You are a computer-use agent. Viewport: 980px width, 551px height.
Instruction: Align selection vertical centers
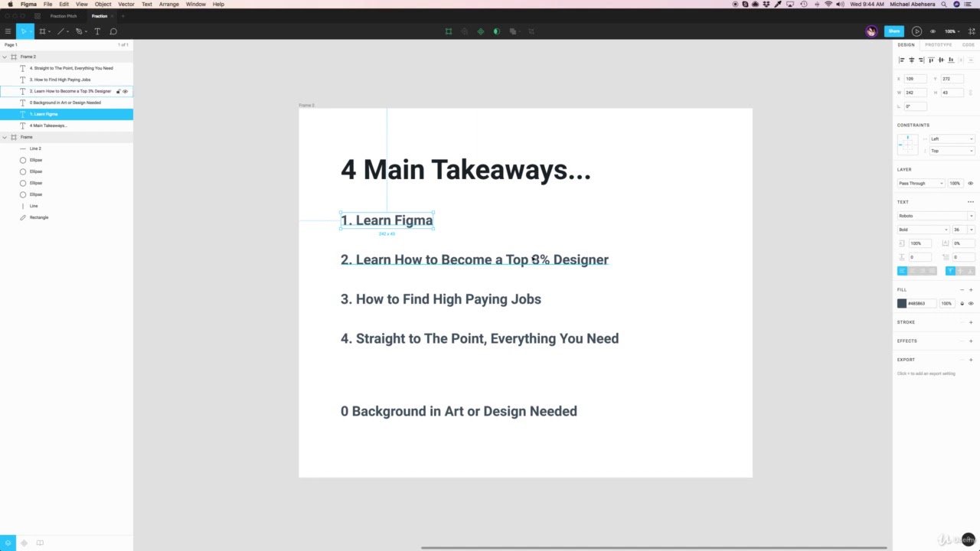point(941,60)
